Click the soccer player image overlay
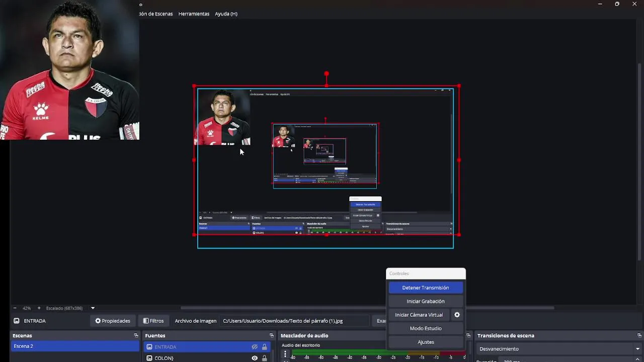 click(x=69, y=70)
